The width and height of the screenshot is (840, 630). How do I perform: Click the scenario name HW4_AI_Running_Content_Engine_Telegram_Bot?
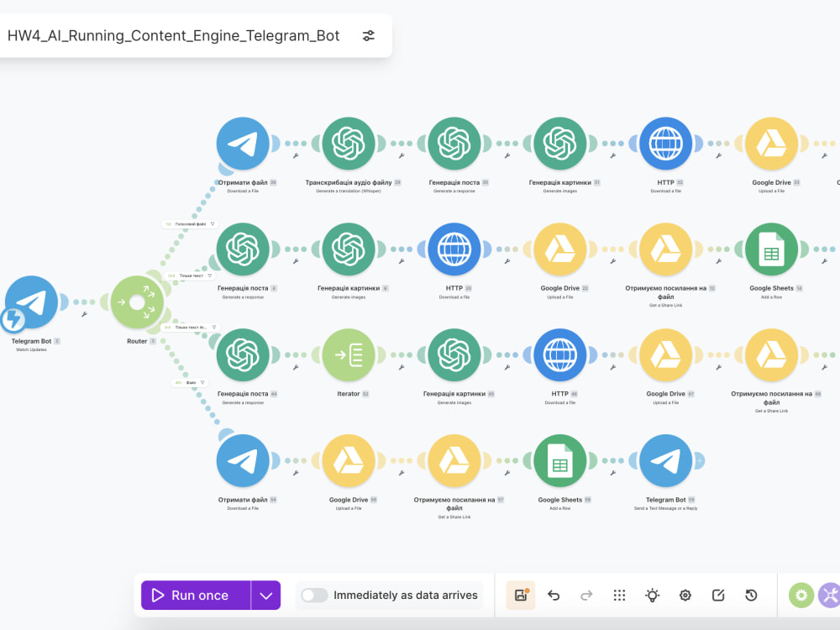174,36
